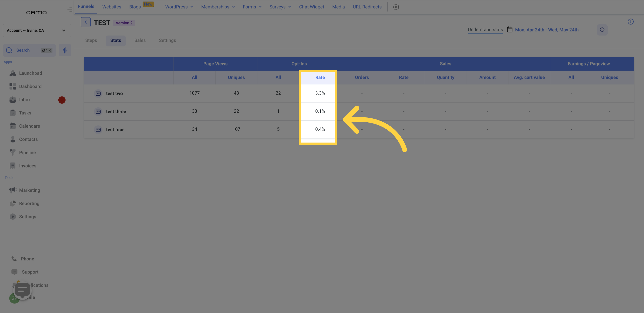
Task: Click the envelope icon for test two
Action: pos(98,93)
